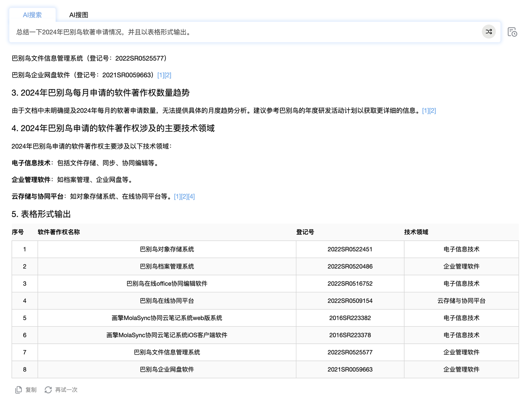Click heading 3 about 每月申请 数量趋势
The height and width of the screenshot is (401, 532).
100,93
